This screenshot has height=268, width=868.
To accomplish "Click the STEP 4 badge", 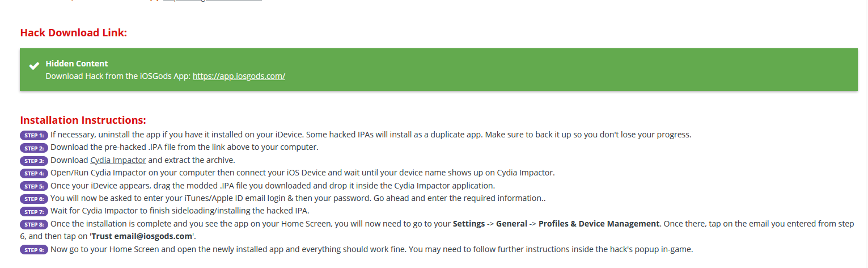I will pos(34,174).
